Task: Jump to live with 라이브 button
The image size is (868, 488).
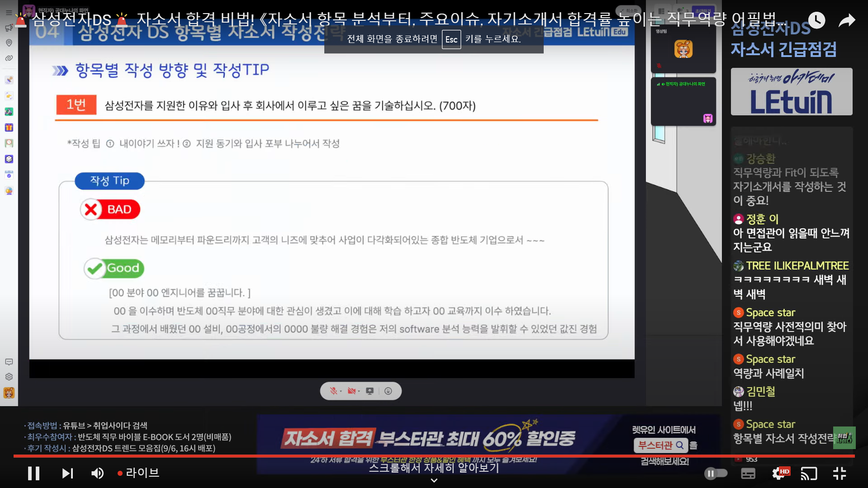Action: tap(138, 473)
